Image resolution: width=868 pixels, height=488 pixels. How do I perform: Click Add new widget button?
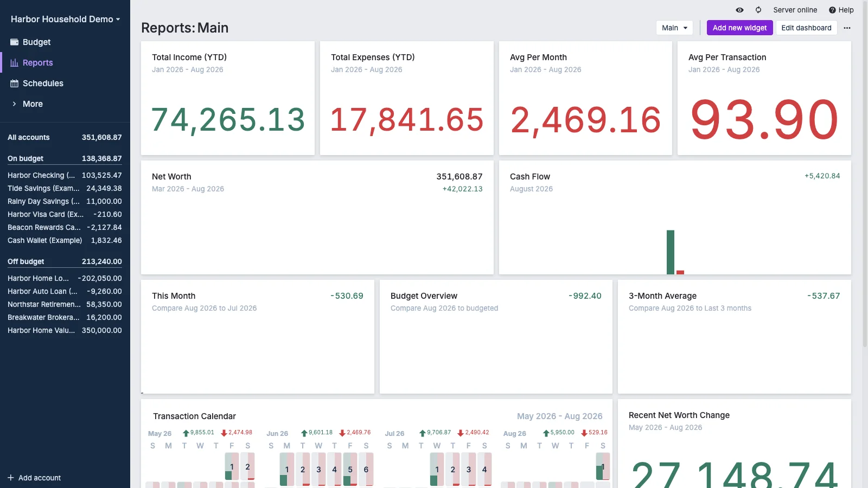click(x=739, y=28)
